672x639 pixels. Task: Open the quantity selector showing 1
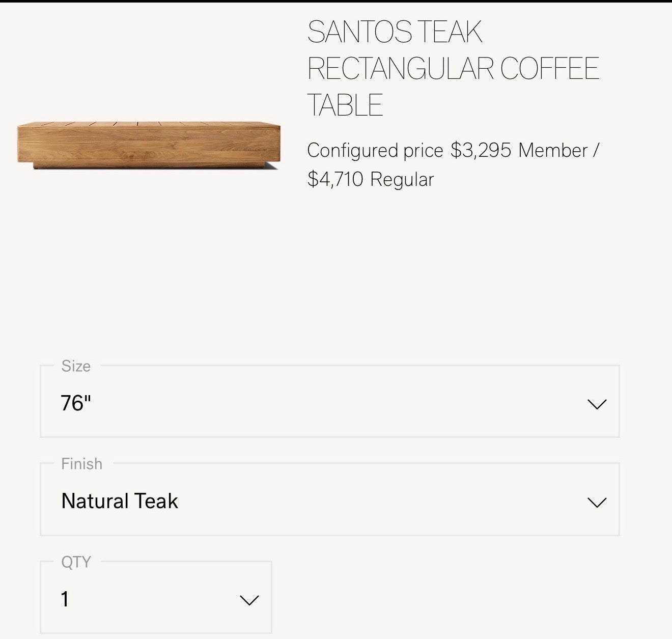65,599
